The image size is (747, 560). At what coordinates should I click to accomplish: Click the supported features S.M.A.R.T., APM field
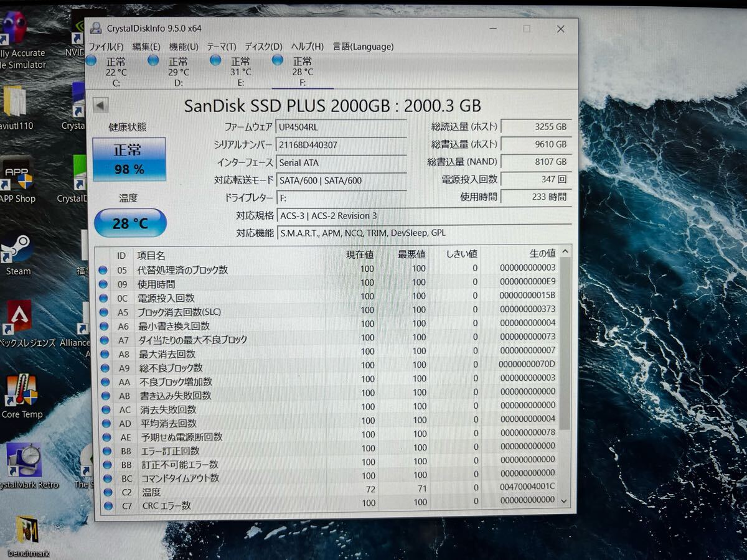point(423,233)
